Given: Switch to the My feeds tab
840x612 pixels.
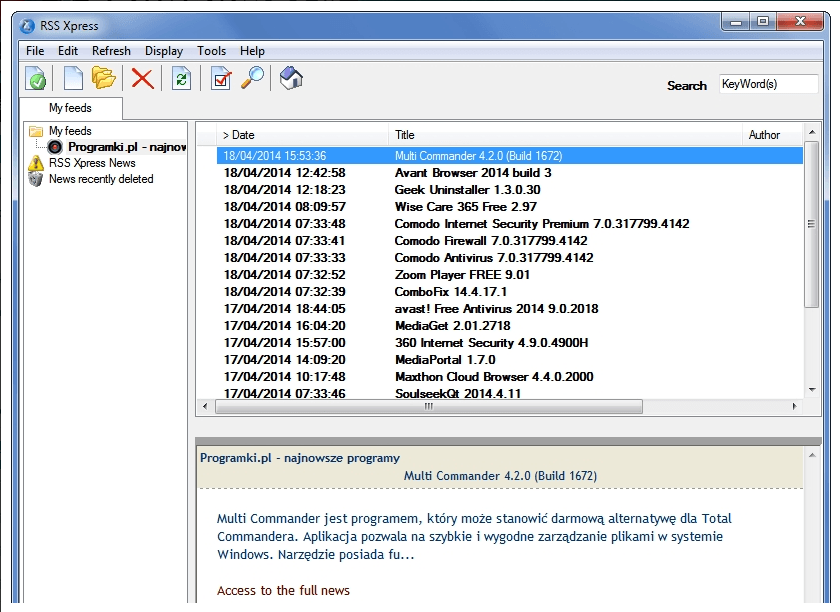Looking at the screenshot, I should coord(71,108).
